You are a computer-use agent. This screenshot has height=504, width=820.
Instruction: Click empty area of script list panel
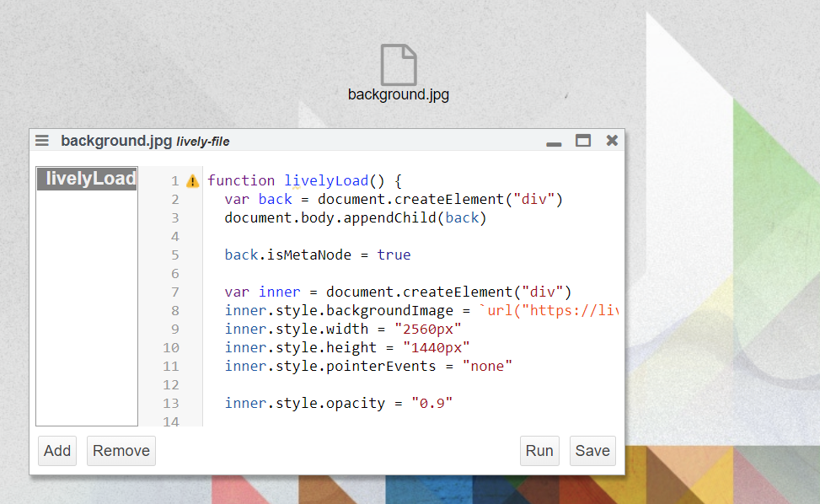click(87, 320)
